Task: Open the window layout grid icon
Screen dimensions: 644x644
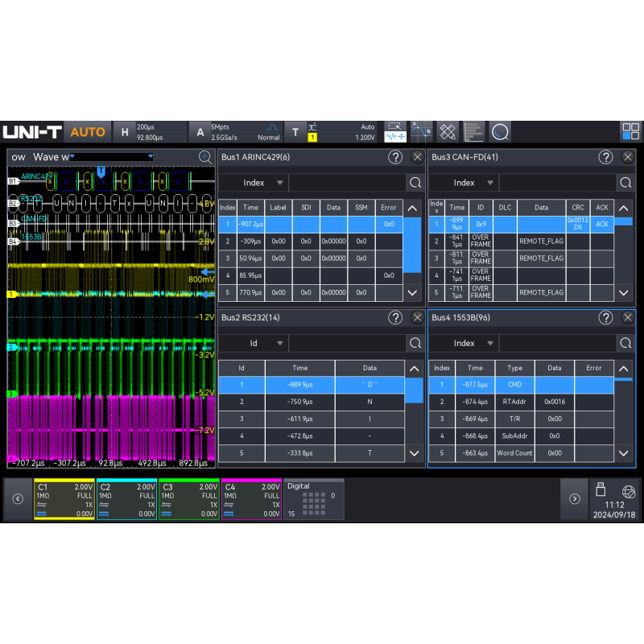Action: tap(631, 131)
